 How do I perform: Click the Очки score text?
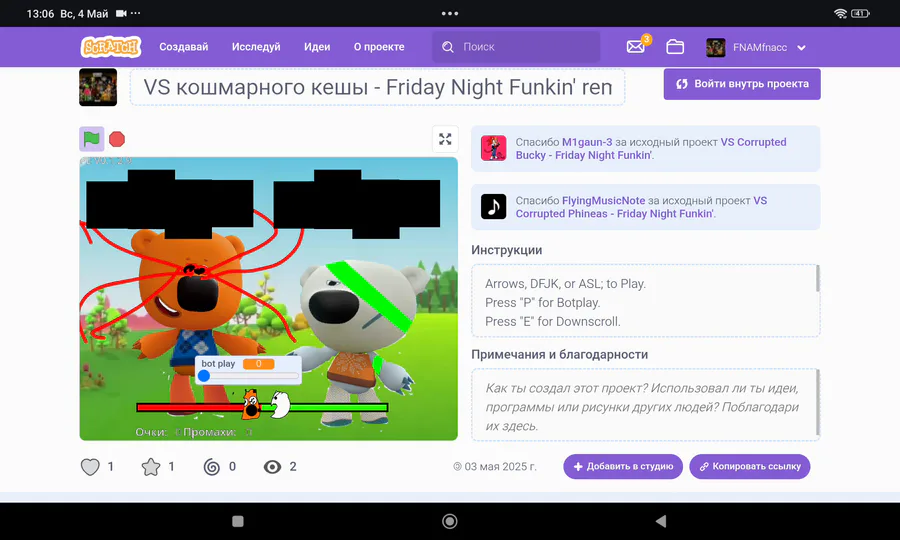point(151,432)
